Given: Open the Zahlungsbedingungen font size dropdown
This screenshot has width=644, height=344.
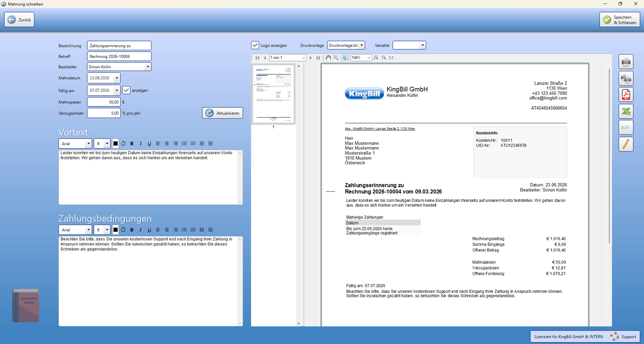Looking at the screenshot, I should click(x=107, y=230).
